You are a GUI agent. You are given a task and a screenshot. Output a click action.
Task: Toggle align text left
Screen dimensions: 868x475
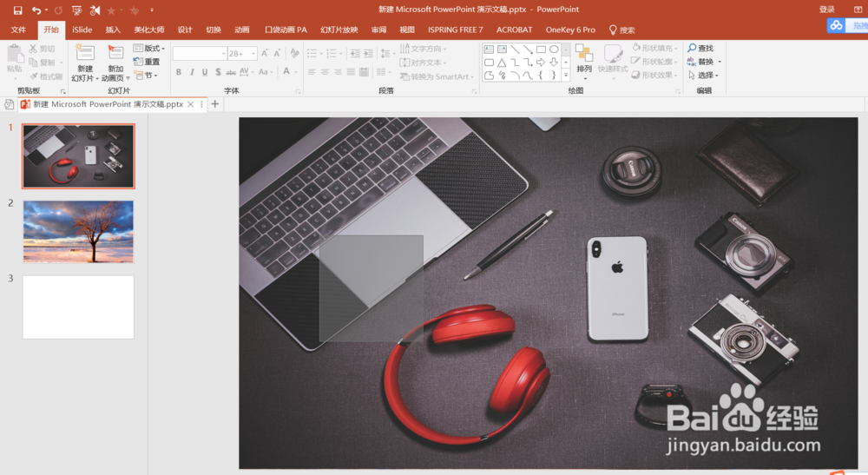pos(312,72)
